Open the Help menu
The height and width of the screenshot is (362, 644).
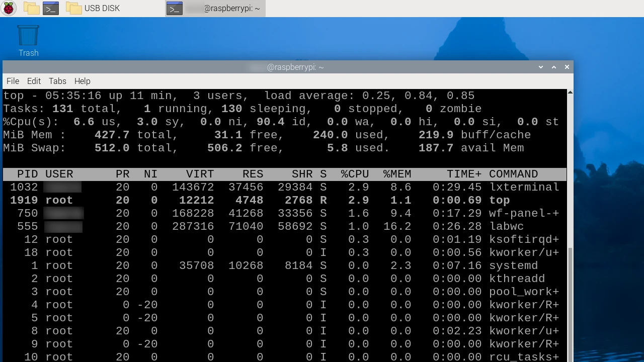click(82, 81)
